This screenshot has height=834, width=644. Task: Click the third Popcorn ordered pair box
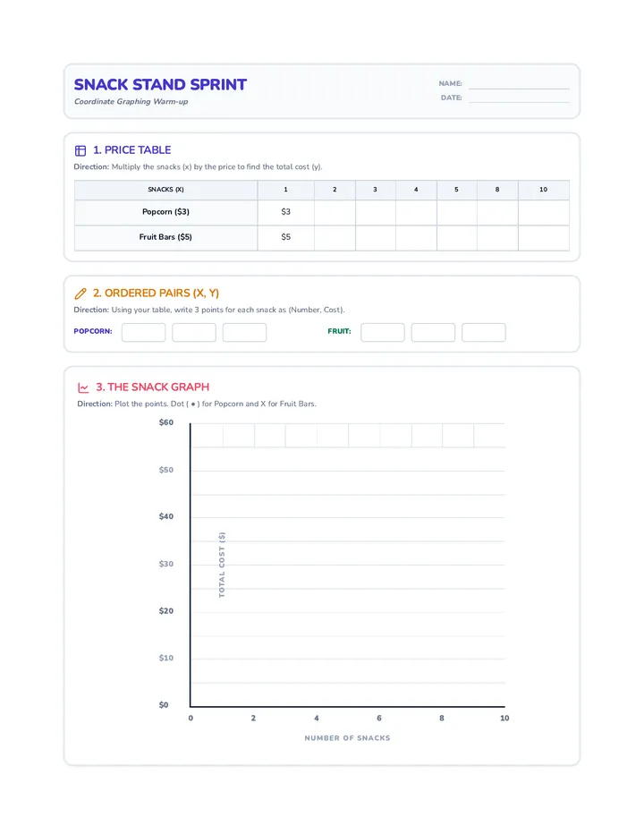[x=244, y=332]
